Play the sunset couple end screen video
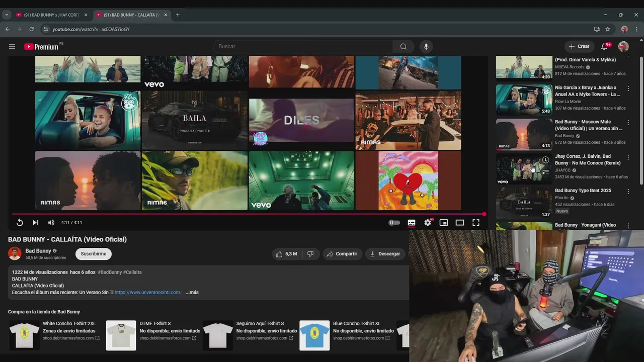This screenshot has width=644, height=362. click(88, 180)
